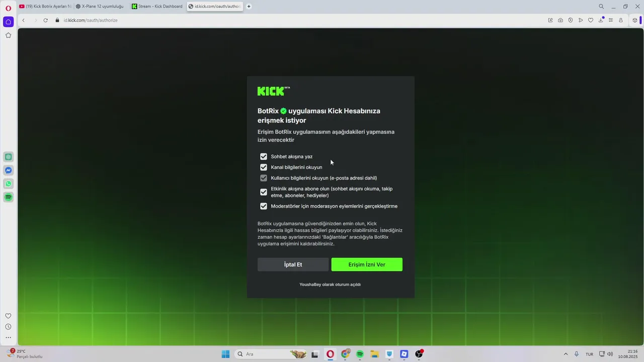Open Task View on the taskbar
Image resolution: width=644 pixels, height=362 pixels.
coord(315,354)
